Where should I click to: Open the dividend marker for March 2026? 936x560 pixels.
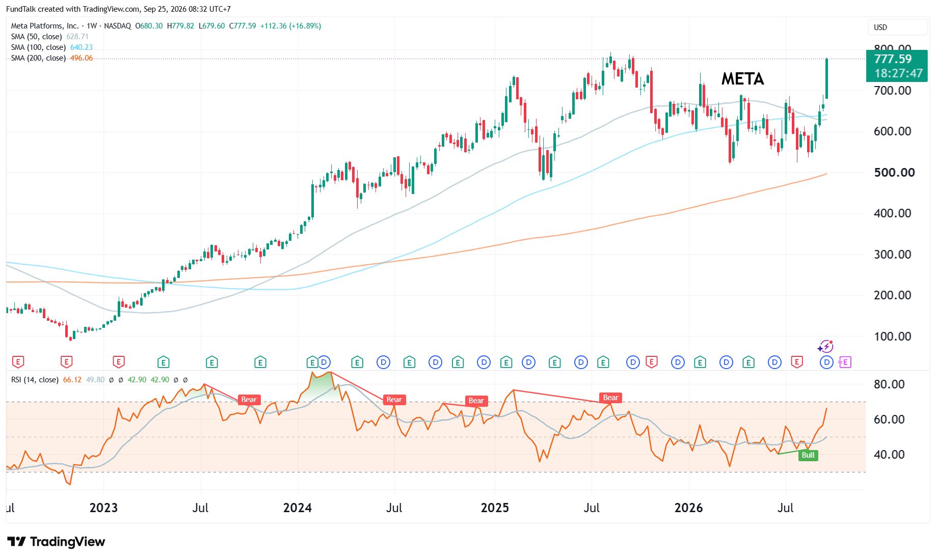pyautogui.click(x=726, y=362)
